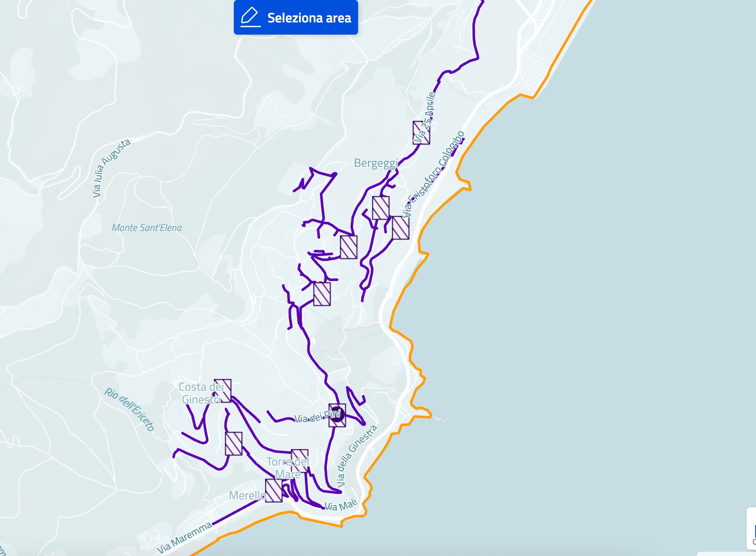The image size is (756, 556).
Task: Click the Via Maremma street label
Action: tap(184, 537)
